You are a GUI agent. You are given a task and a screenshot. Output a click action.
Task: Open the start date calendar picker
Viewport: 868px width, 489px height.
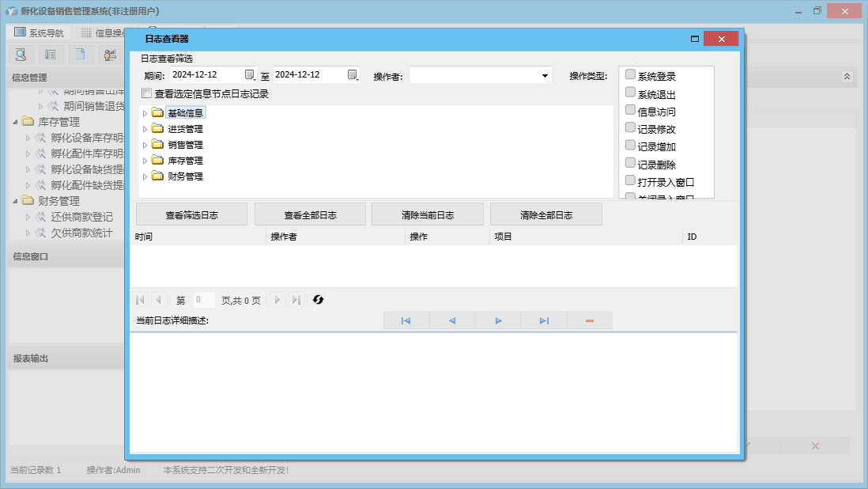pos(250,74)
